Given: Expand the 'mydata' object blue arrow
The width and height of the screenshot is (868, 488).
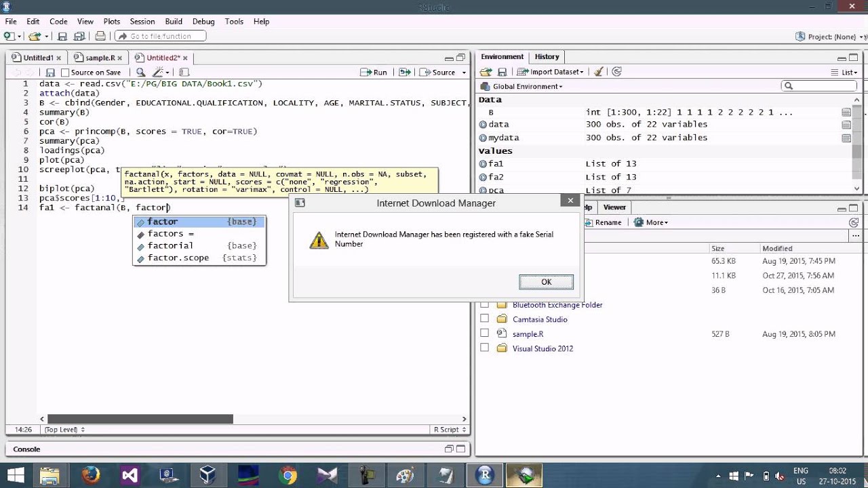Looking at the screenshot, I should coord(483,138).
